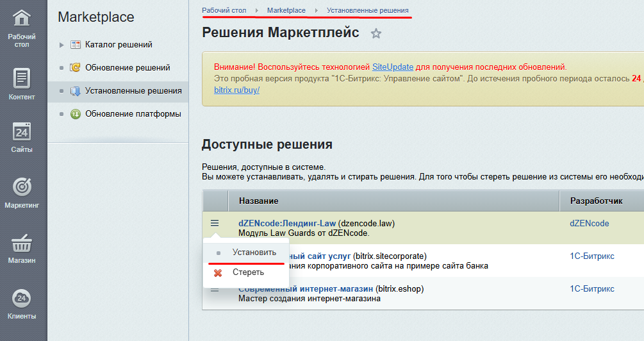The width and height of the screenshot is (644, 341).
Task: Click the Доступные решения heading
Action: (x=267, y=144)
